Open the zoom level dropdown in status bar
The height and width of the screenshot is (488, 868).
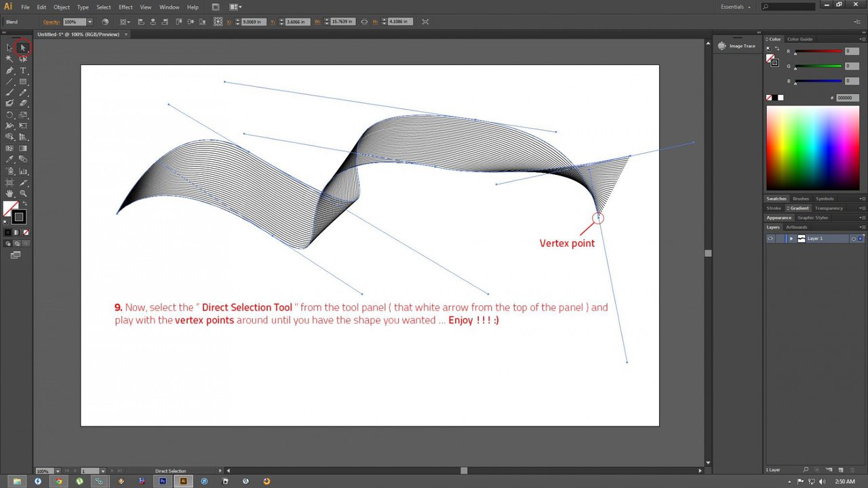[58, 470]
